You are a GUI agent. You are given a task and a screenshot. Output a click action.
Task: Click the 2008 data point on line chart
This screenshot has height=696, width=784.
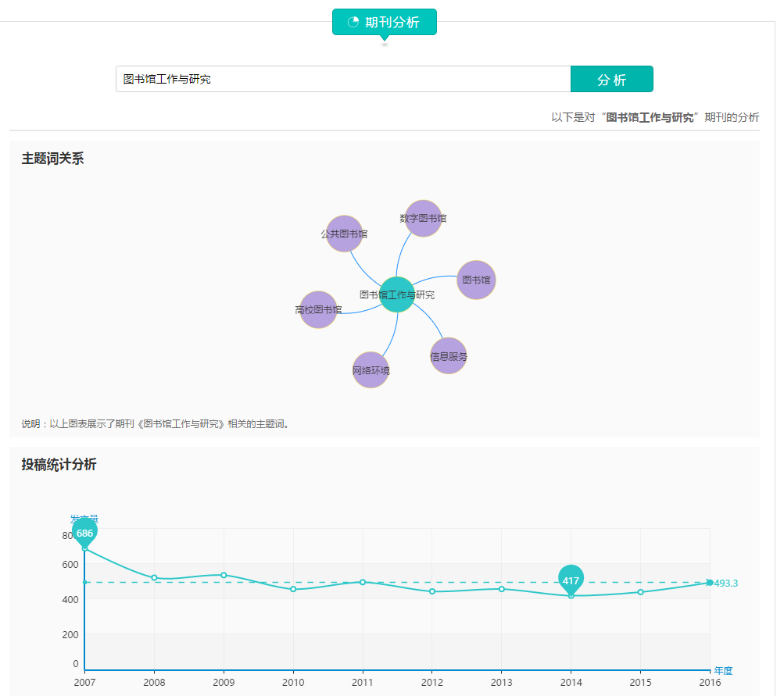click(x=154, y=578)
